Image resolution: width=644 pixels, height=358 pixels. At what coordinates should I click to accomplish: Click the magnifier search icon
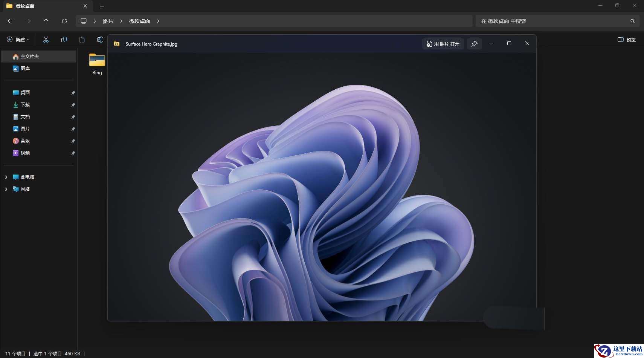(x=633, y=21)
